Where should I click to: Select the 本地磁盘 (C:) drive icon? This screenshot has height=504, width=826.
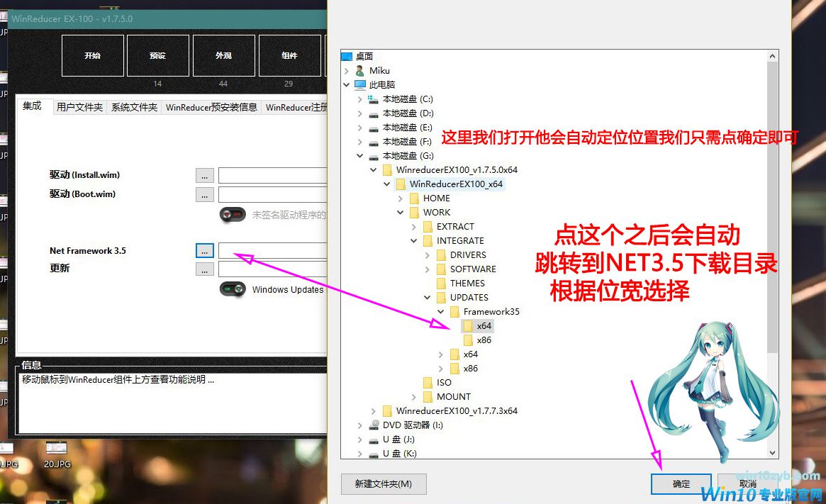(x=374, y=99)
